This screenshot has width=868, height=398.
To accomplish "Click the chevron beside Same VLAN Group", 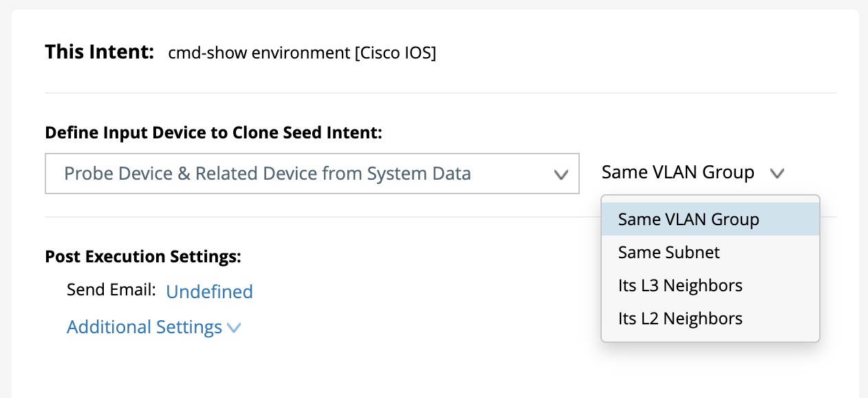I will tap(777, 174).
